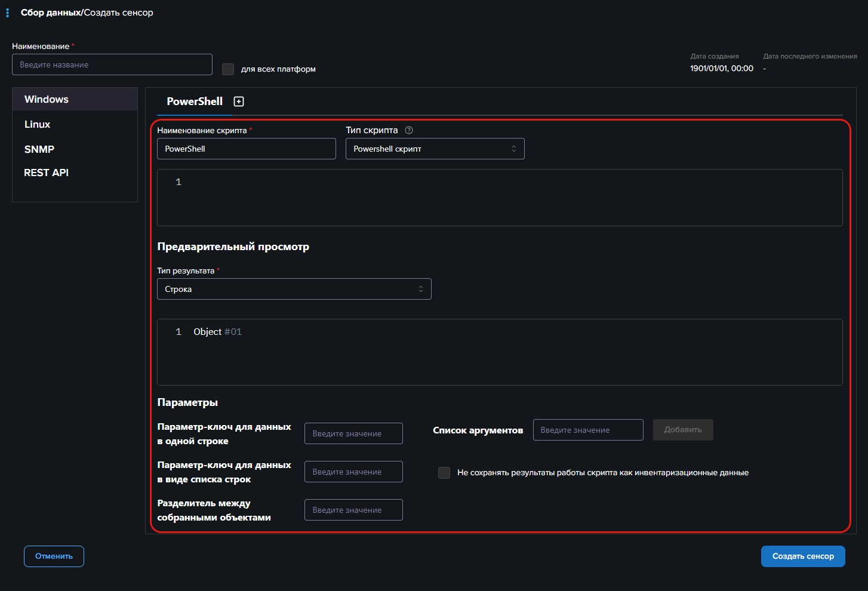Click the three-dot menu icon beside Сбор данных
The width and height of the screenshot is (868, 591).
coord(7,13)
